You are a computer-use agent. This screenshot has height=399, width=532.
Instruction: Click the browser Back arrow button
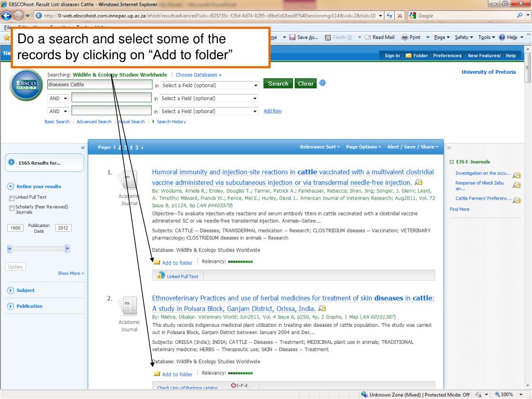pos(7,15)
